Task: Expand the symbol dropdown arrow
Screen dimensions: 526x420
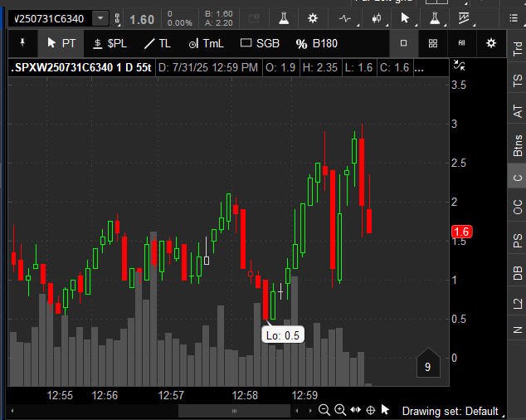Action: (x=100, y=18)
